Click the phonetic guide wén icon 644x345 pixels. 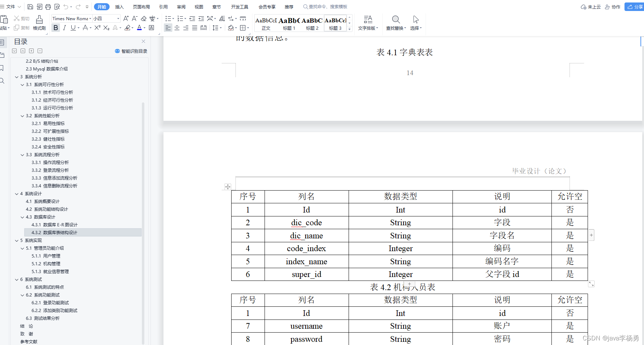(152, 18)
